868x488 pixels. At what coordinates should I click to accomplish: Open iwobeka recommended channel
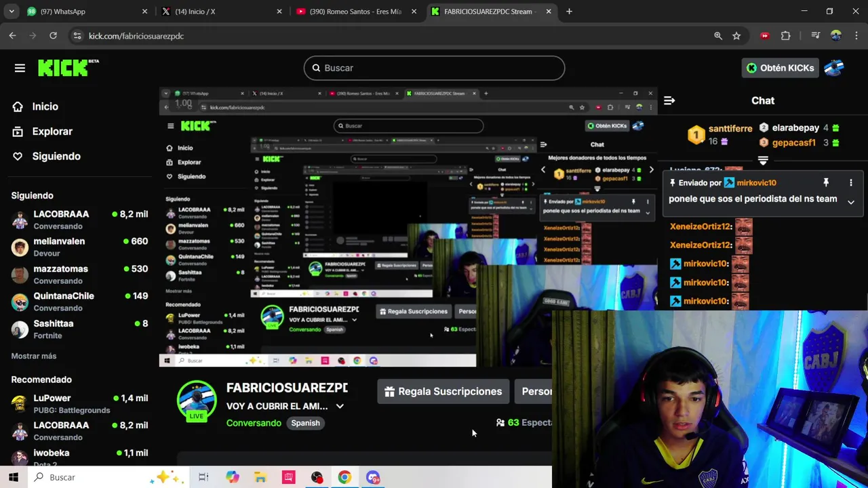tap(79, 458)
